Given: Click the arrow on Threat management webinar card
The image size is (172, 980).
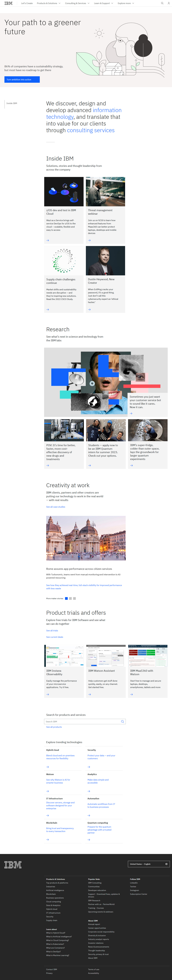Looking at the screenshot, I should point(89,240).
